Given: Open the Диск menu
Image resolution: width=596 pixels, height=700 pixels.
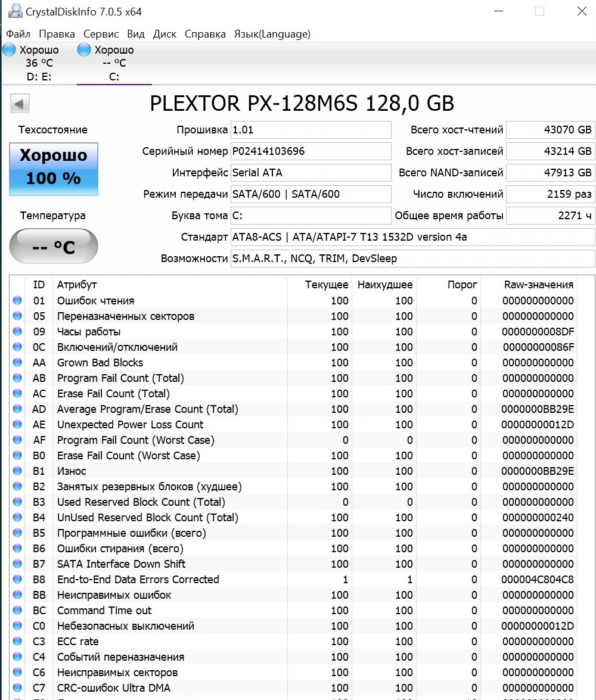Looking at the screenshot, I should tap(165, 34).
